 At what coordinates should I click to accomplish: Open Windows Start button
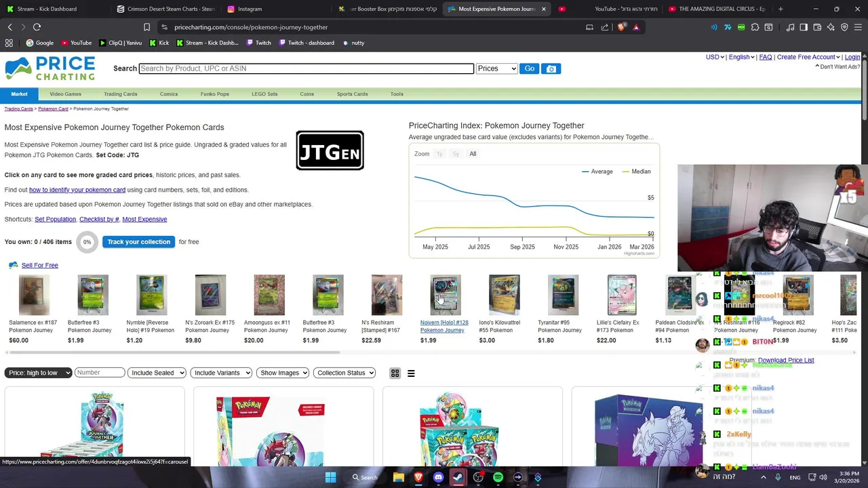[330, 477]
